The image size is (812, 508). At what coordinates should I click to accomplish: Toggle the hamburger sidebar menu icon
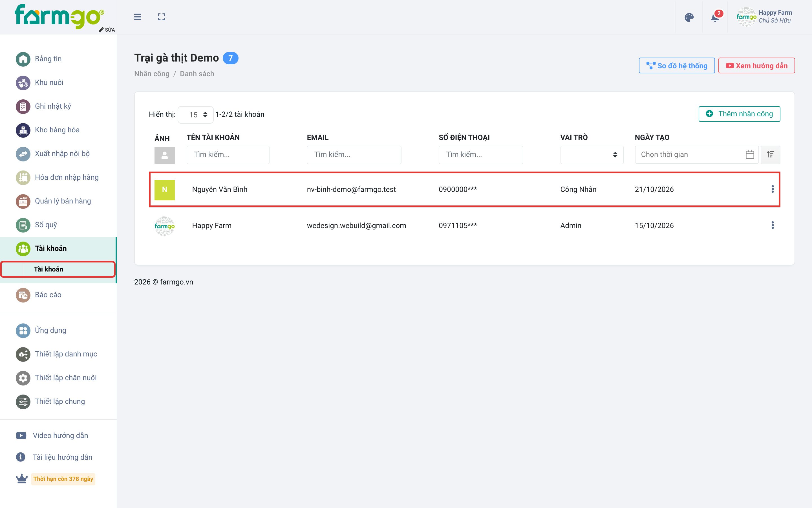[x=138, y=17]
